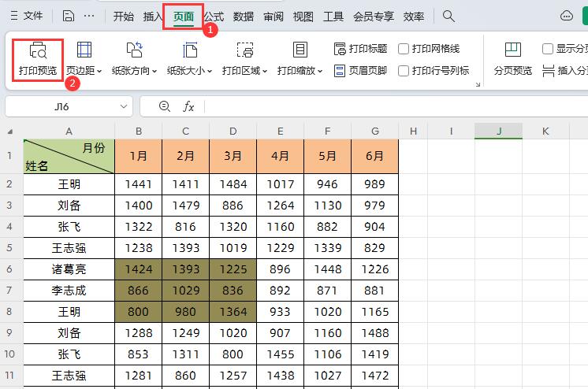The height and width of the screenshot is (389, 588).
Task: Click the 纸张方向 orientation icon
Action: pos(134,50)
